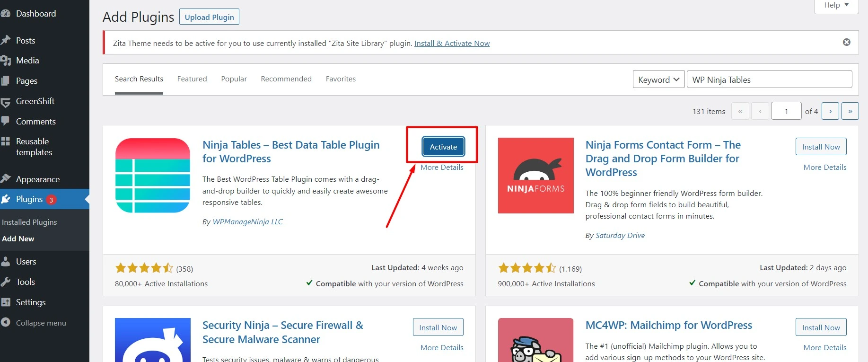Open Tools menu
Image resolution: width=868 pixels, height=362 pixels.
click(26, 282)
